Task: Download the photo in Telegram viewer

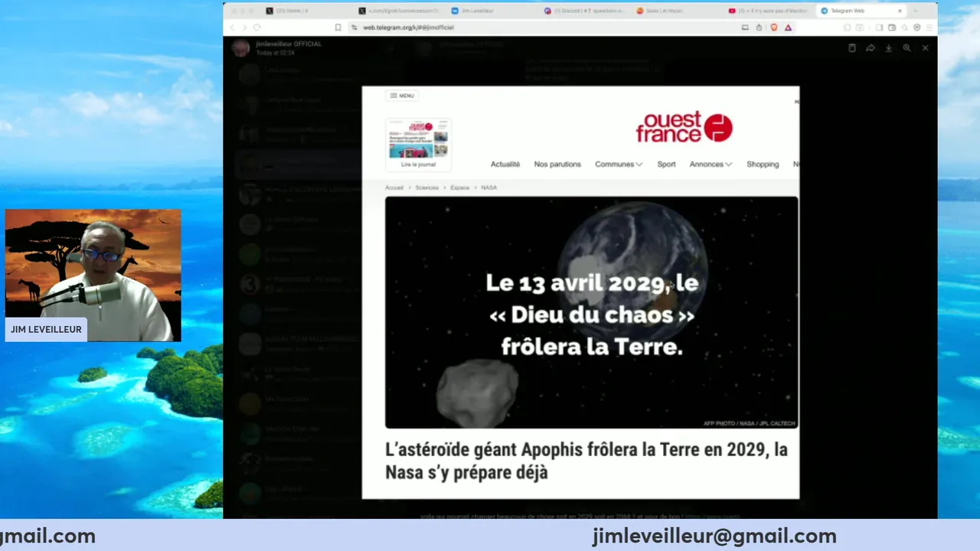Action: (x=889, y=47)
